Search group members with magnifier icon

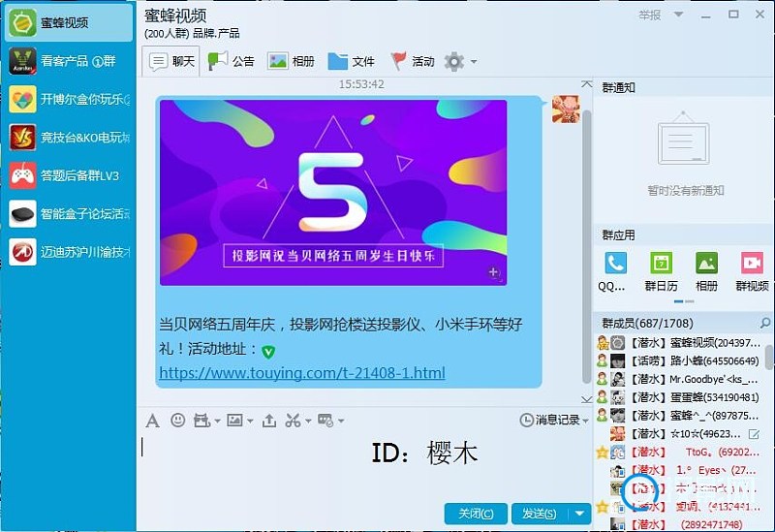[x=764, y=324]
